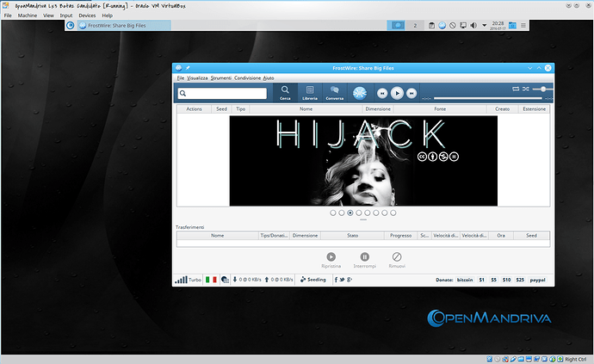
Task: Adjust the player volume slider
Action: (542, 89)
